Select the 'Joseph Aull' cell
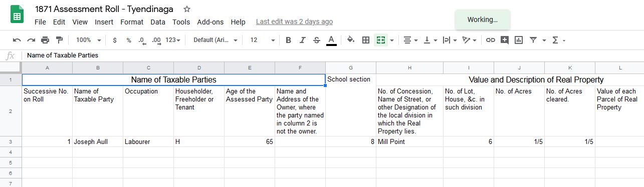644x187 pixels. pyautogui.click(x=98, y=142)
